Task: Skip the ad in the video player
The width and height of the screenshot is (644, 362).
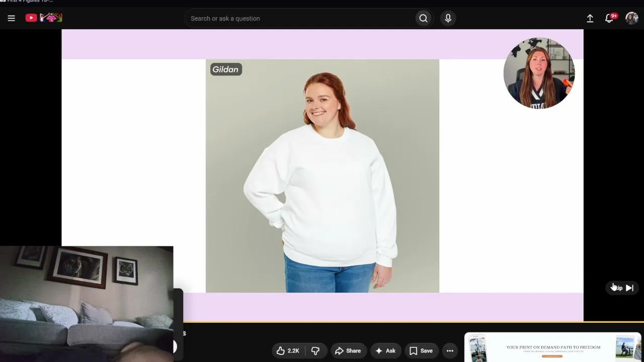Action: (x=622, y=288)
